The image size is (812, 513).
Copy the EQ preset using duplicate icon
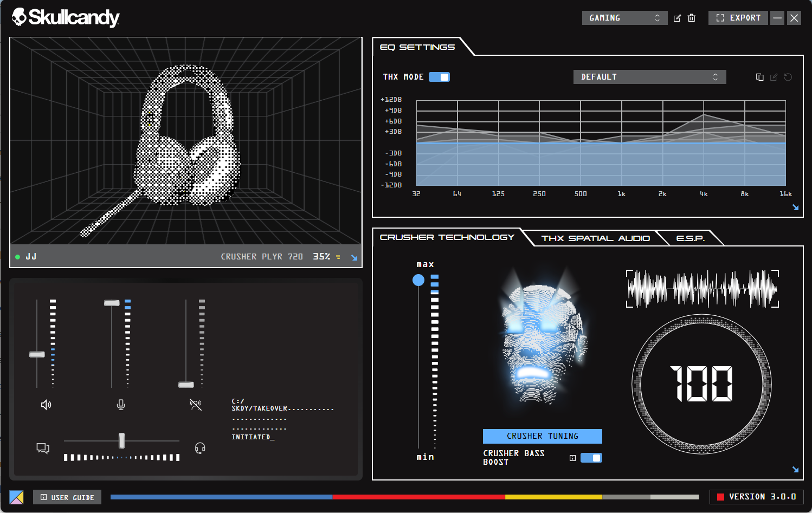(x=759, y=77)
